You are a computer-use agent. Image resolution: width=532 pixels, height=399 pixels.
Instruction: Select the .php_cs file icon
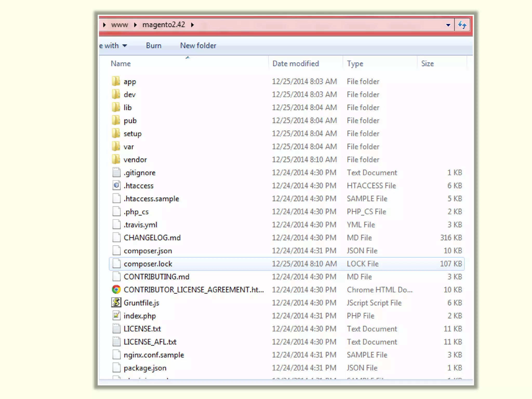click(x=116, y=211)
